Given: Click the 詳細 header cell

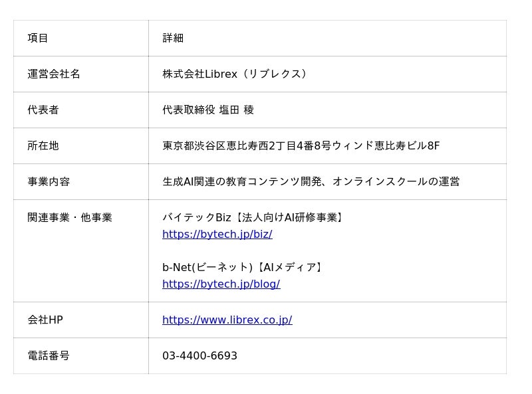Looking at the screenshot, I should [x=173, y=39].
